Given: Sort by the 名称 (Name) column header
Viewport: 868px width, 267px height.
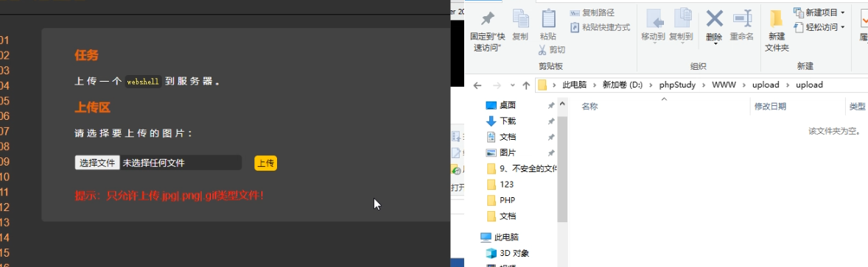Looking at the screenshot, I should pos(589,107).
